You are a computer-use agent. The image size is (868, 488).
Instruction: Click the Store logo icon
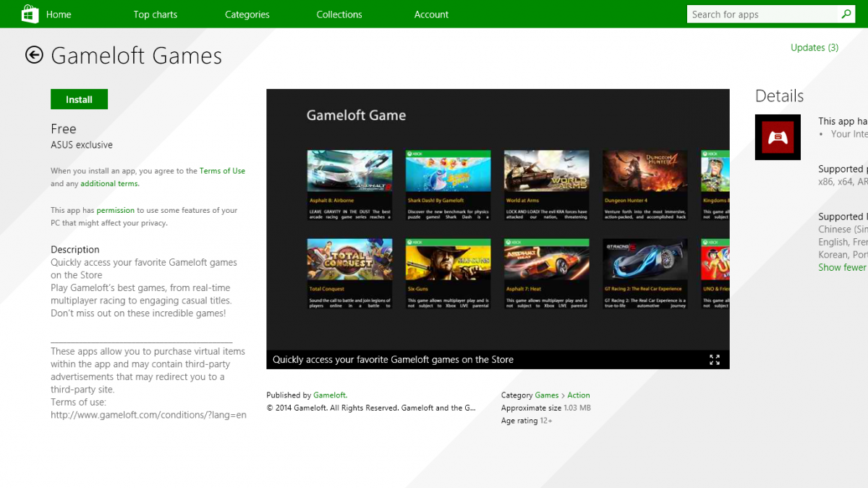click(x=30, y=14)
